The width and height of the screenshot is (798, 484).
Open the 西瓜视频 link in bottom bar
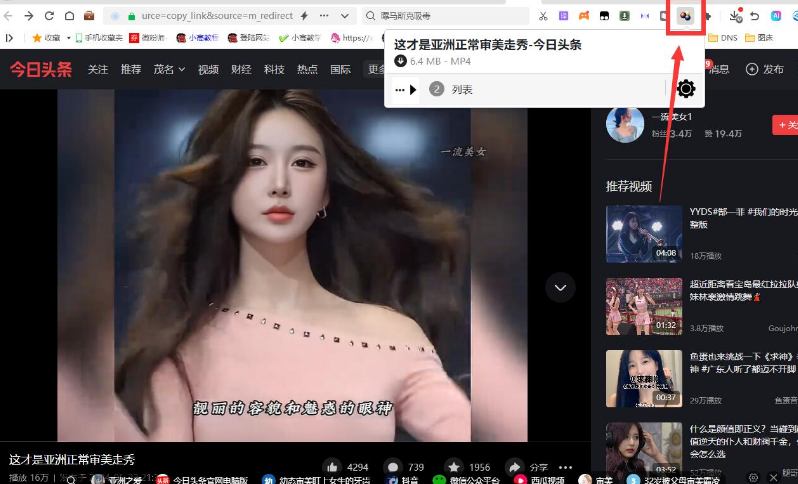coord(539,479)
